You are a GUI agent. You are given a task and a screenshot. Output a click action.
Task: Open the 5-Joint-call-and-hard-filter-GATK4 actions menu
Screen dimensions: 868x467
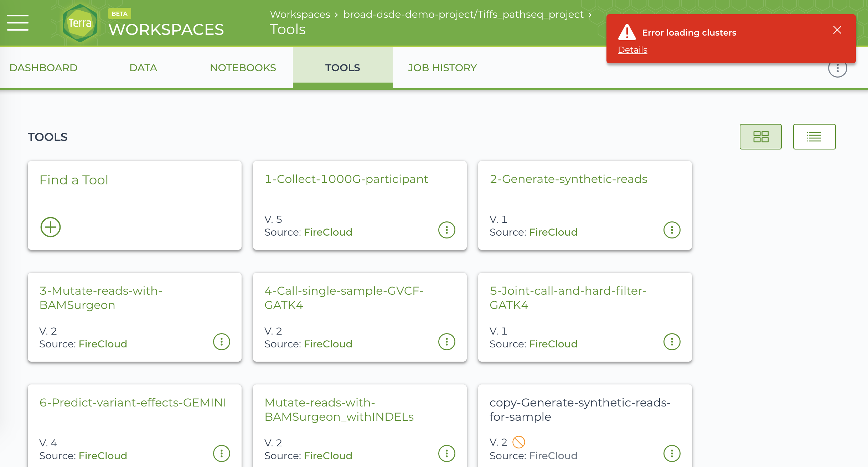[672, 342]
